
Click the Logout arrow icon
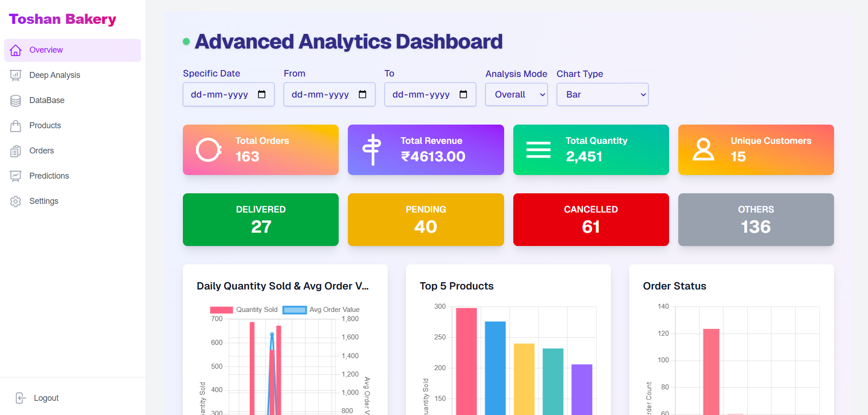(21, 398)
